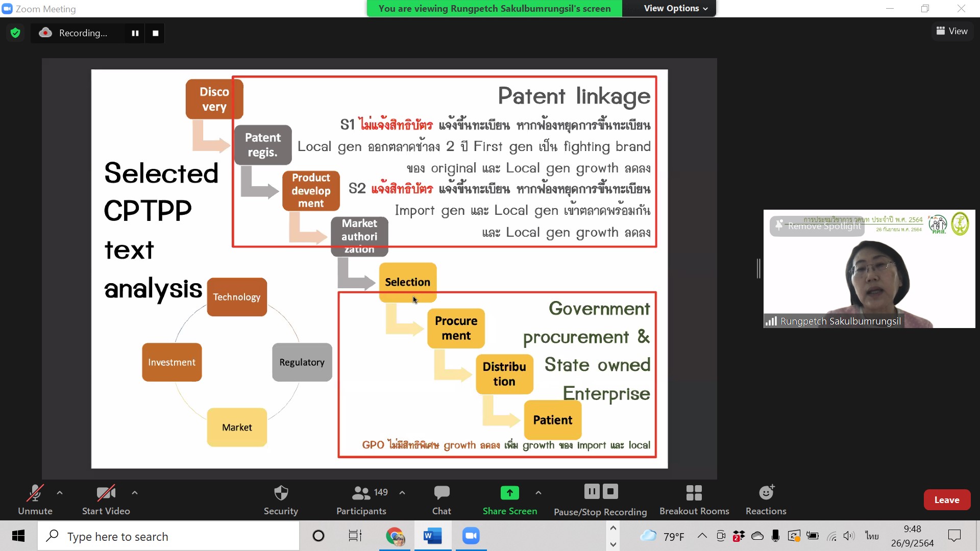
Task: Click the green screen viewing notification bar
Action: (495, 8)
